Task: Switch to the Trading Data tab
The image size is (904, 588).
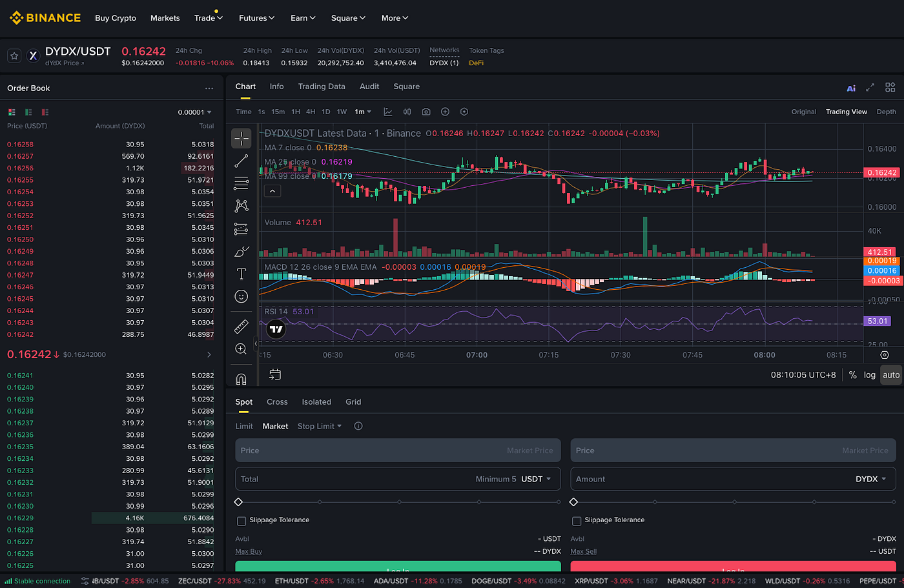Action: (x=322, y=86)
